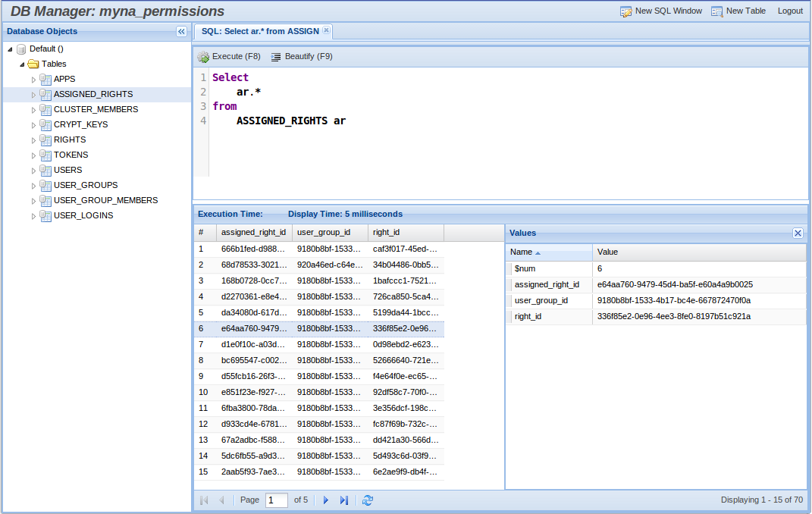Refresh the result set
The height and width of the screenshot is (514, 812).
coord(368,500)
